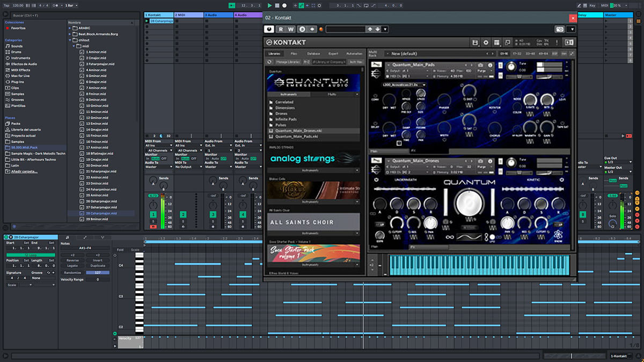Expand the Beat.Block.Armando.Borg folder
The width and height of the screenshot is (644, 362).
click(x=70, y=34)
